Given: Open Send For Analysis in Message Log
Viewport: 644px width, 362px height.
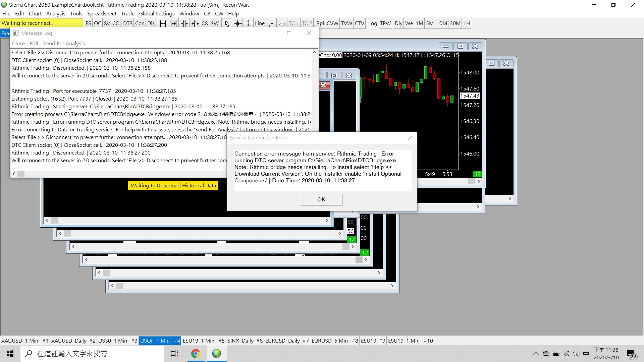Looking at the screenshot, I should (x=64, y=44).
